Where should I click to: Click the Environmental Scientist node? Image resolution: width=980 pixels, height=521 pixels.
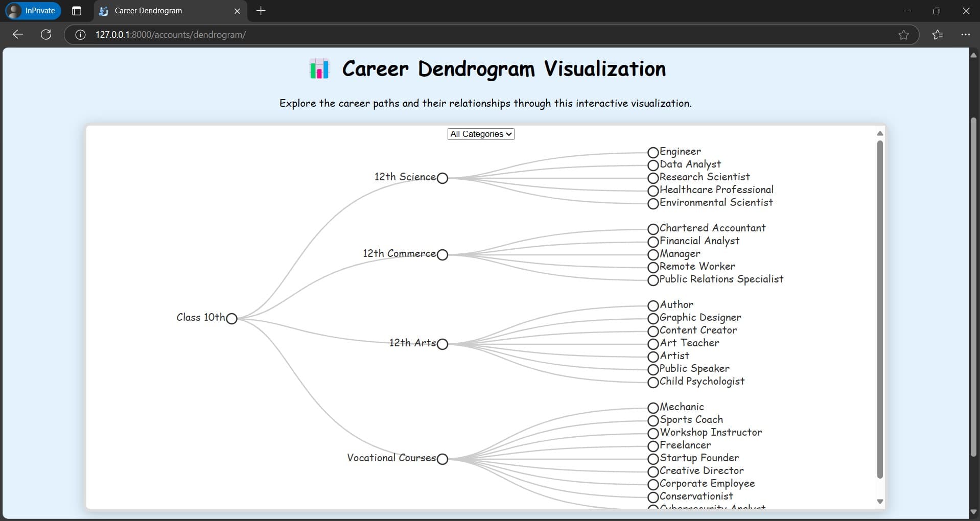click(653, 204)
